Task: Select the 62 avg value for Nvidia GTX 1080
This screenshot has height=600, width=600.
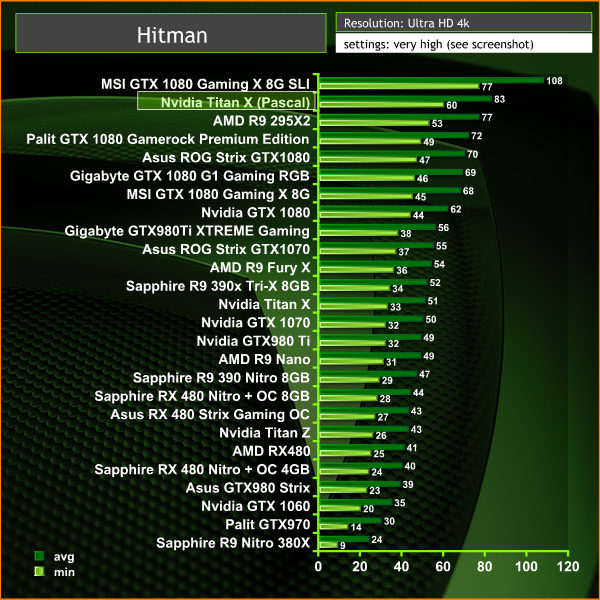Action: click(456, 209)
